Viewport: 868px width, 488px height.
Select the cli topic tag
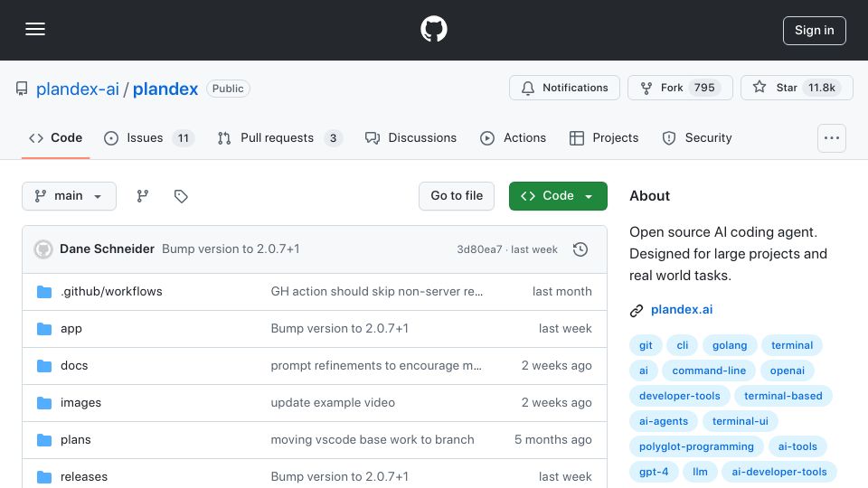pos(683,345)
